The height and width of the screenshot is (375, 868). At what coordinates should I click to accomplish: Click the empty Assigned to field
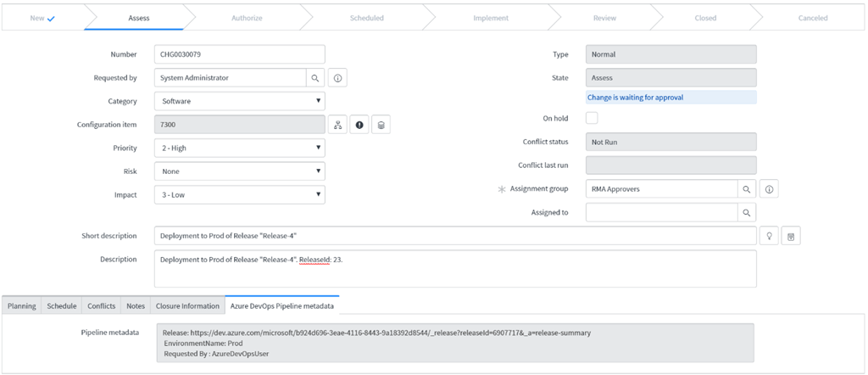[661, 212]
